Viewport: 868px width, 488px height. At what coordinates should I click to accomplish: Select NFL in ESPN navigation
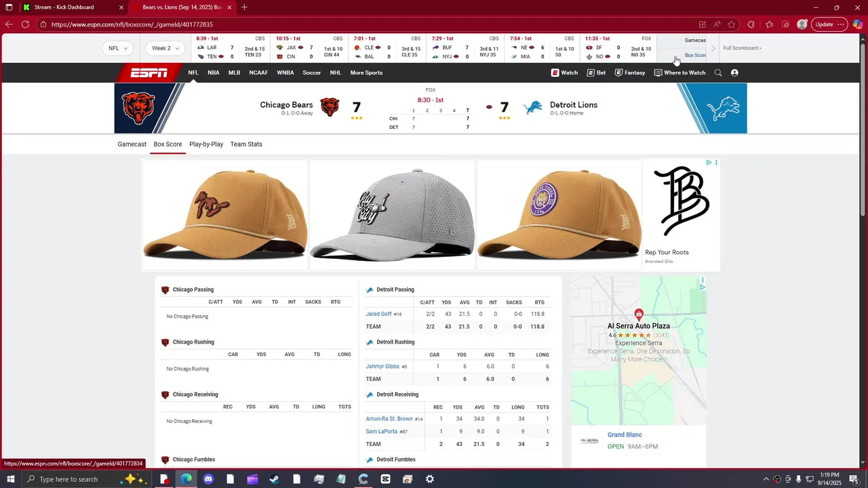(x=193, y=73)
